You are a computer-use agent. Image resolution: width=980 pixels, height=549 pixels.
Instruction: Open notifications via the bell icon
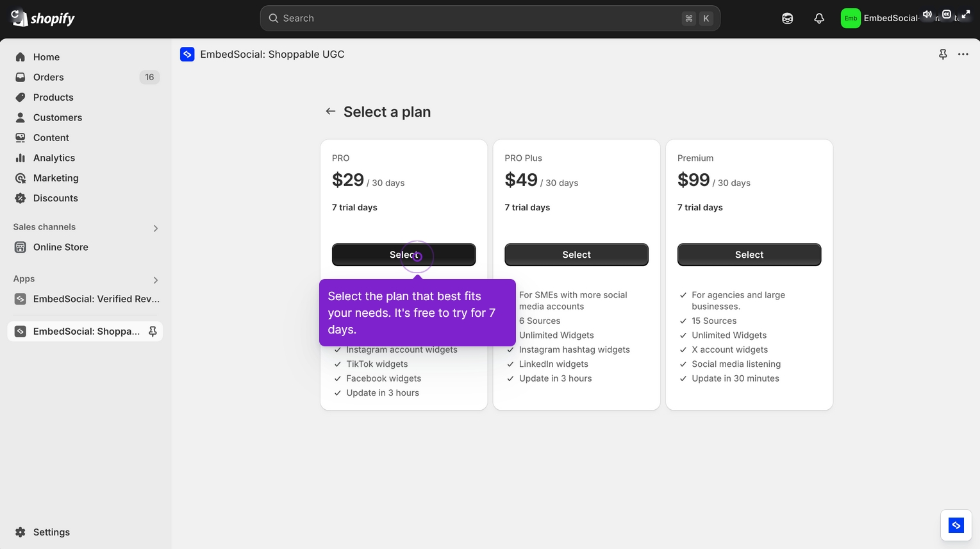818,18
